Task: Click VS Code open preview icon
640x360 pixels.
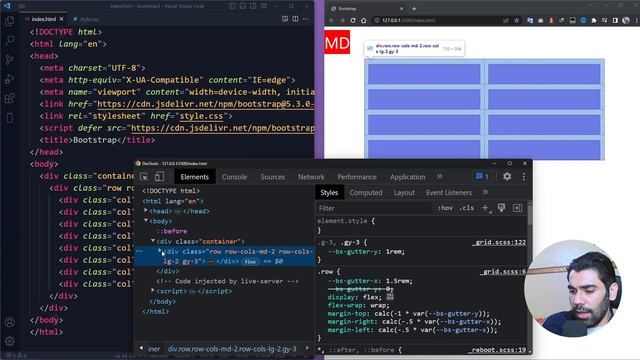Action: point(285,19)
